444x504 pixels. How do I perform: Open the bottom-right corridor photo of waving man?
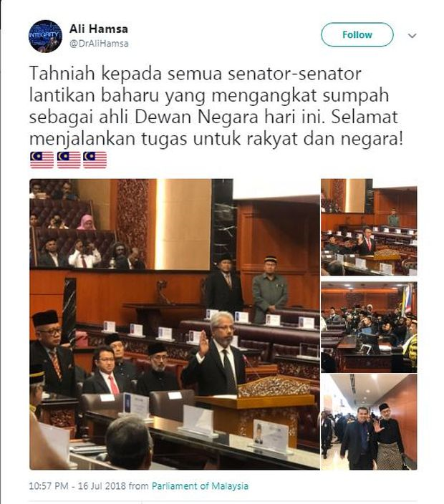[369, 422]
